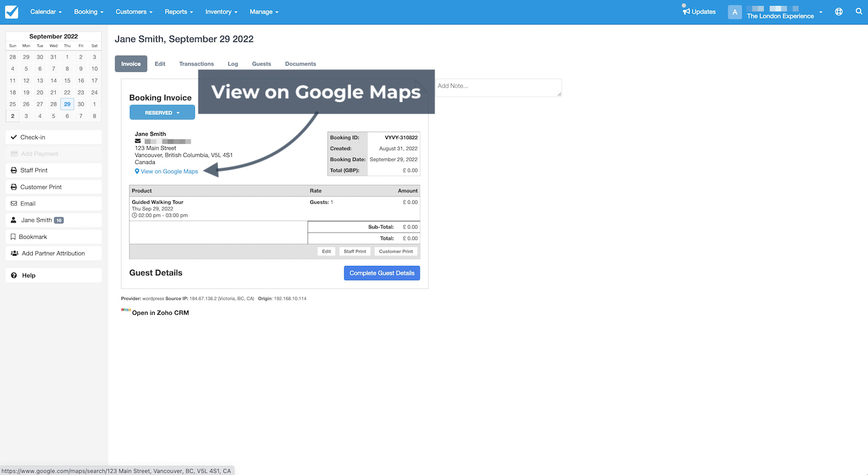This screenshot has width=868, height=475.
Task: Click the invoice footer Customer Print button
Action: click(x=396, y=251)
